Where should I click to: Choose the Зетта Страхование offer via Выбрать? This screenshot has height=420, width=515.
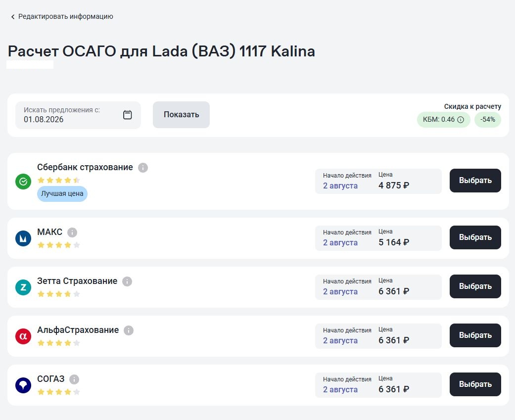coord(475,286)
